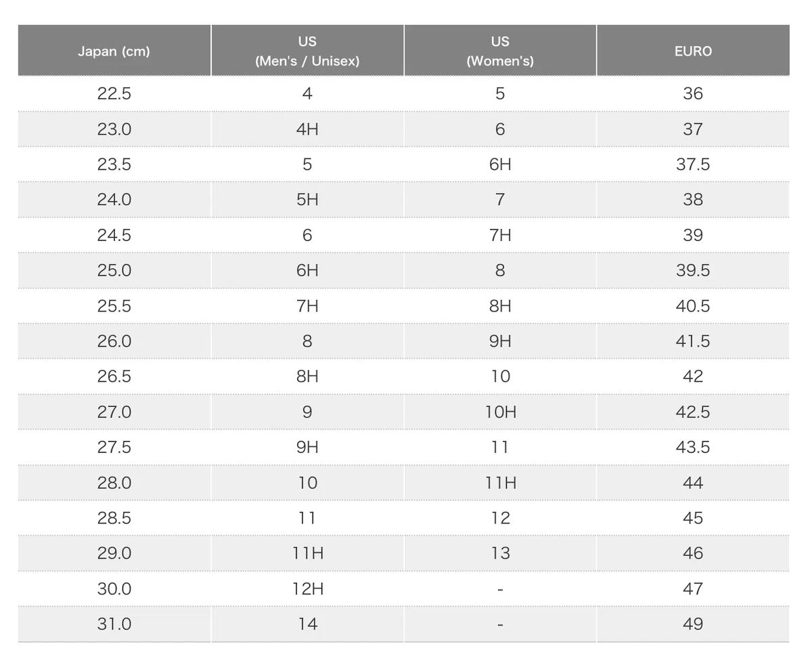Click the US (Women's) column header

pos(500,51)
